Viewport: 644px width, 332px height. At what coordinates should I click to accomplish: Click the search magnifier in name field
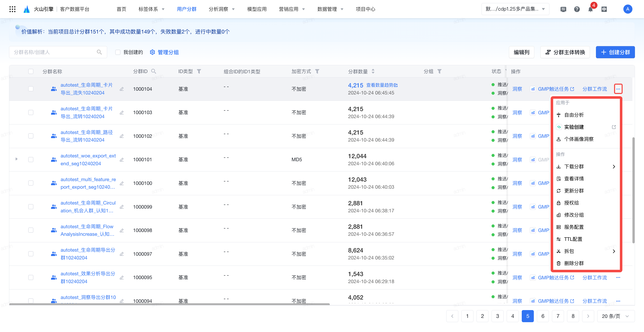pyautogui.click(x=99, y=52)
